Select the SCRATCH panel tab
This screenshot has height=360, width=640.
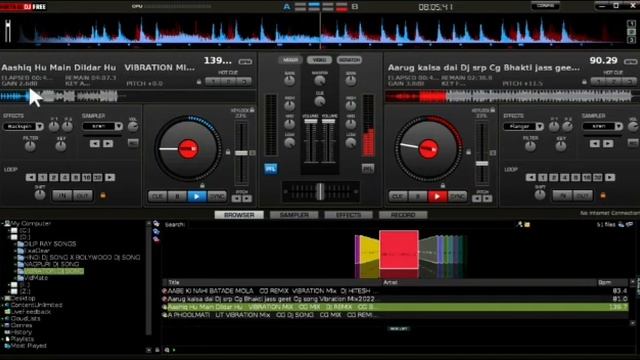pos(349,60)
